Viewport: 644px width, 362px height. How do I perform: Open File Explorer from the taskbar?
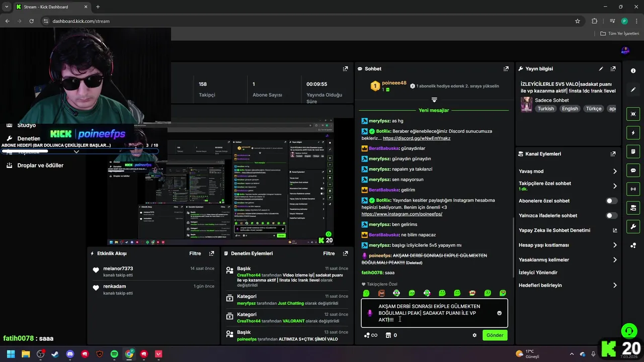tap(26, 354)
